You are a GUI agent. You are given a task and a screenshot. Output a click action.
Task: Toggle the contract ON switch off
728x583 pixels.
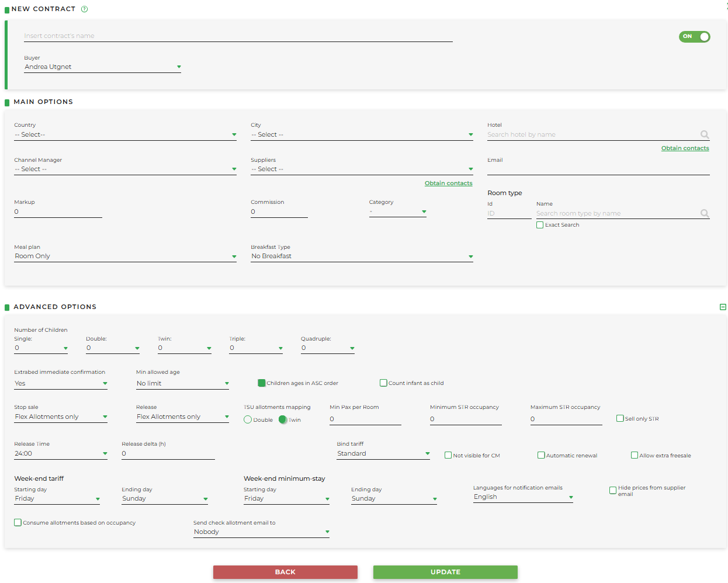[694, 37]
